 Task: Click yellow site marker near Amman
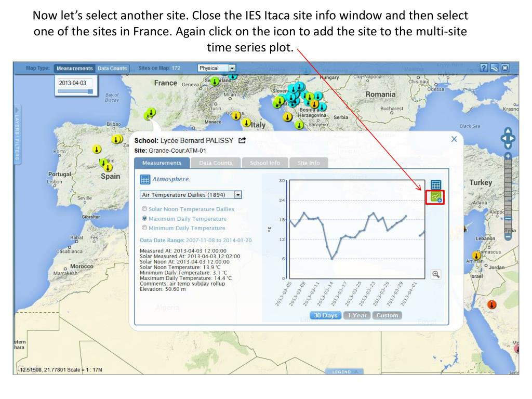pos(476,255)
